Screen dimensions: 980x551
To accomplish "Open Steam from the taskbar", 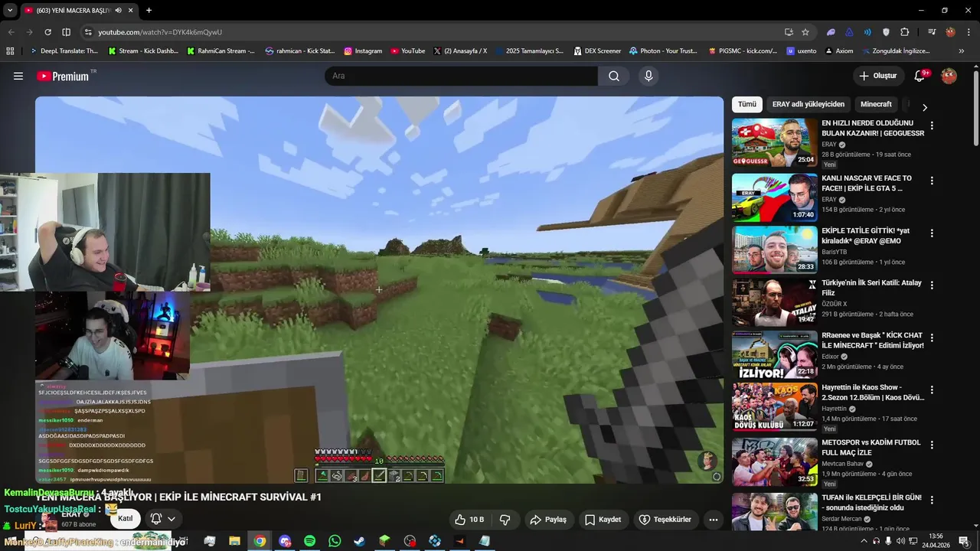I will pyautogui.click(x=359, y=541).
